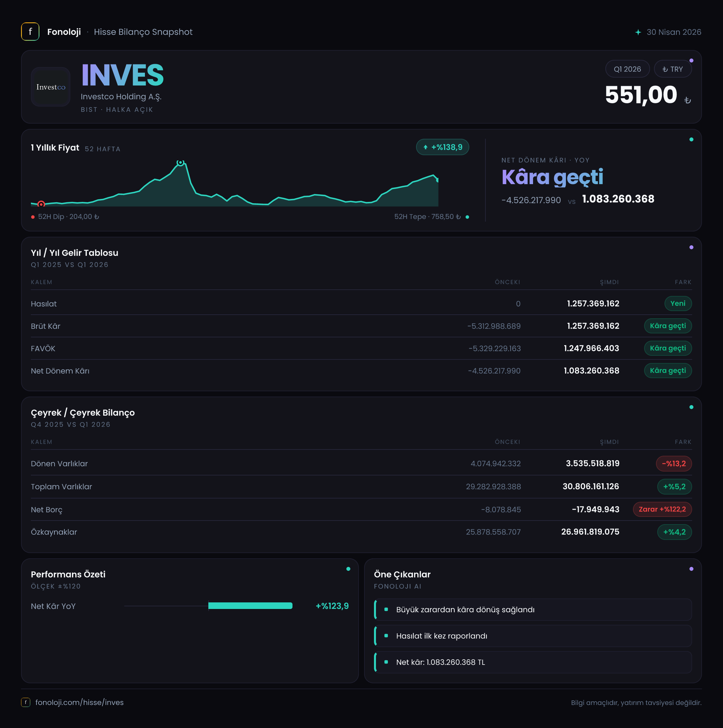Click the "Hasılat" row label

[x=44, y=304]
